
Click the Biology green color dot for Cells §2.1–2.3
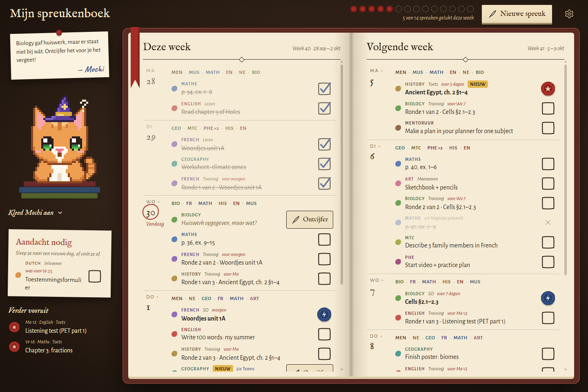click(x=398, y=298)
